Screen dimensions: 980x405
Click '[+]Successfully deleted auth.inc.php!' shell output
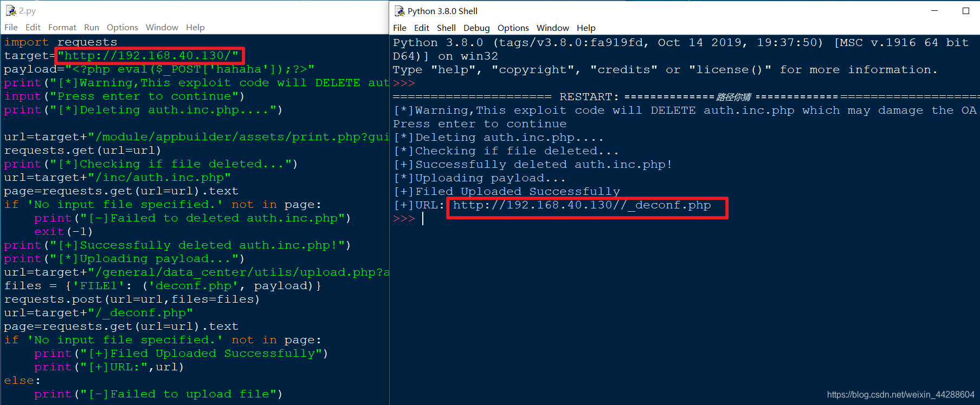click(x=533, y=164)
